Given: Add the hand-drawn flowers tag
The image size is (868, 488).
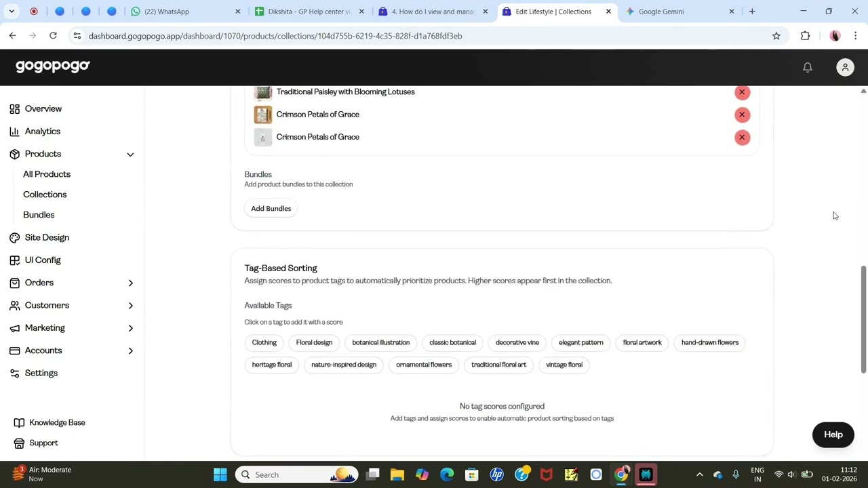Looking at the screenshot, I should click(x=710, y=342).
